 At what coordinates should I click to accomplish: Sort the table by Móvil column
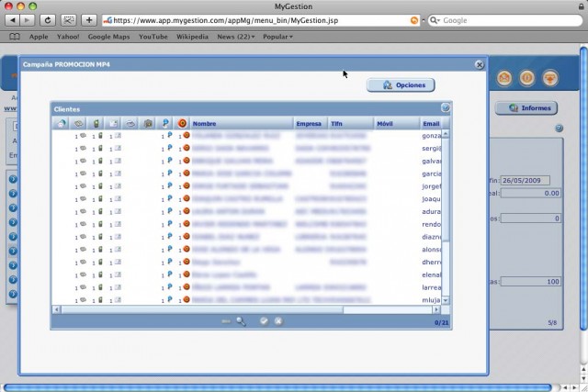pos(397,123)
